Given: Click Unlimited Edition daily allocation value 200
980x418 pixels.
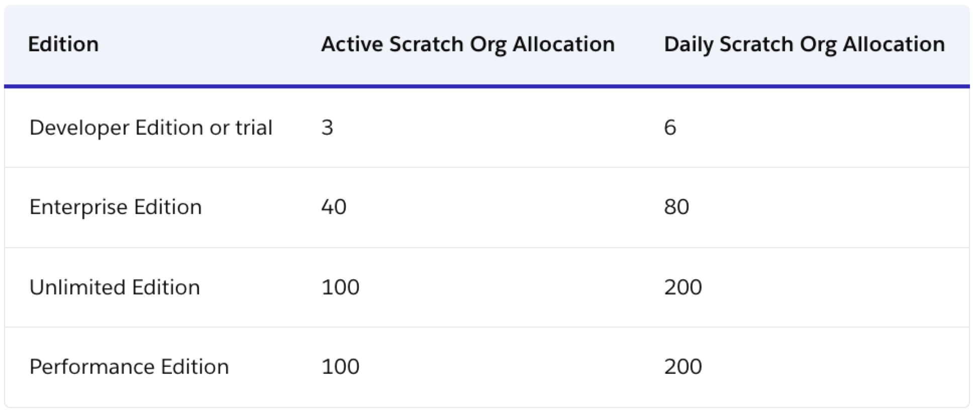Looking at the screenshot, I should 683,287.
